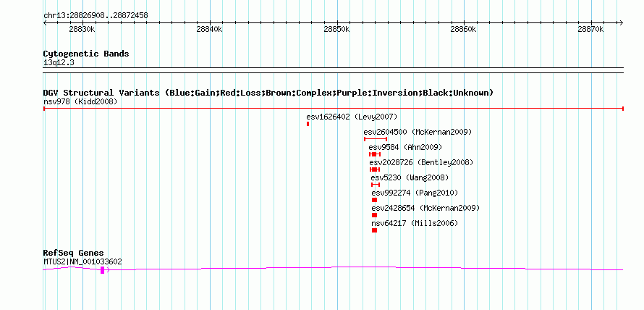Click the Cytogenetic Bands track heading

point(86,54)
